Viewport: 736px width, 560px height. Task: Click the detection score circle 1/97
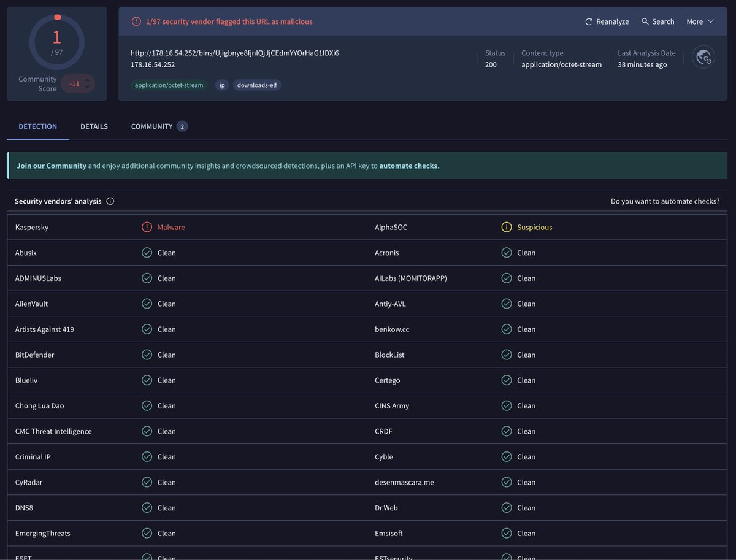point(57,42)
